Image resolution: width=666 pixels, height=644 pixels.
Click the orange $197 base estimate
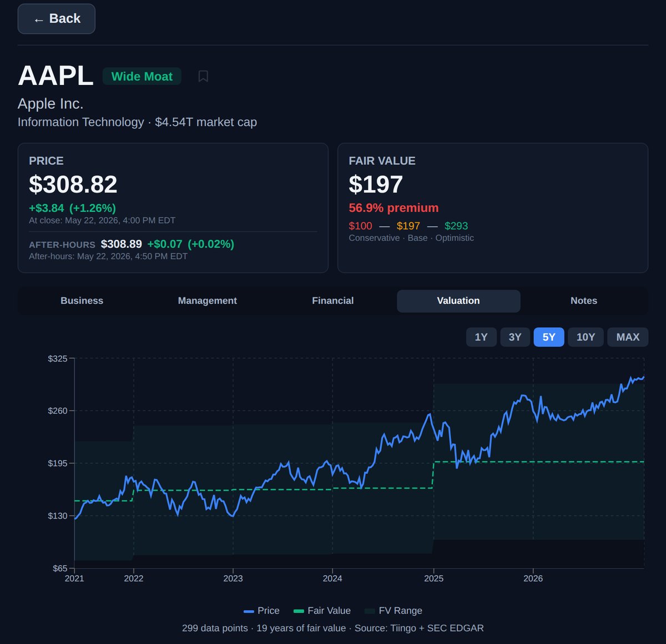click(408, 226)
